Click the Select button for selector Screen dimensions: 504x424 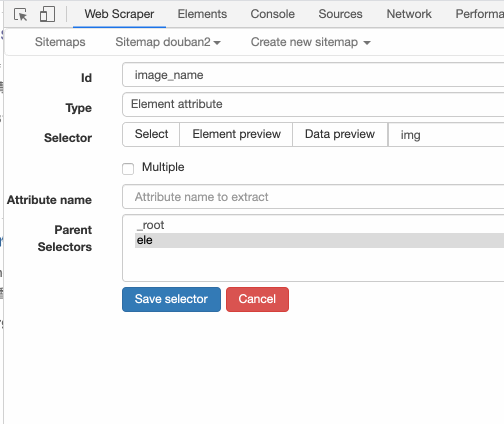(151, 134)
